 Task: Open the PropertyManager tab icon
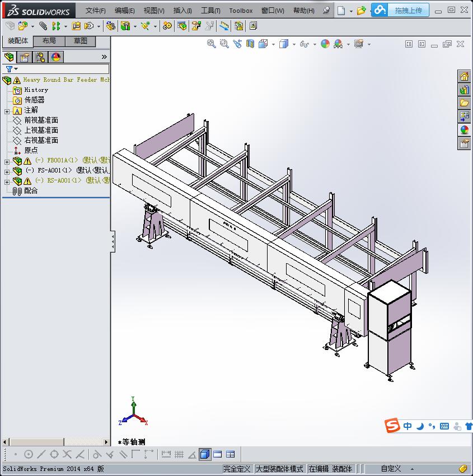coord(25,57)
